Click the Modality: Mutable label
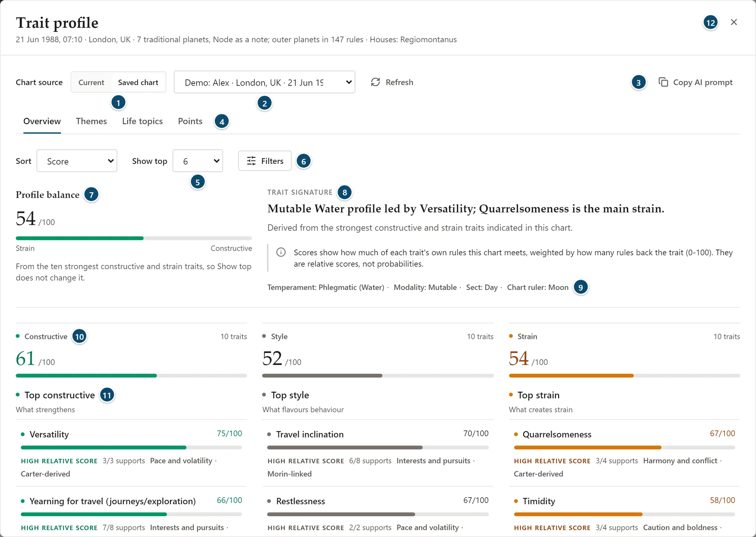The width and height of the screenshot is (756, 537). pos(425,287)
